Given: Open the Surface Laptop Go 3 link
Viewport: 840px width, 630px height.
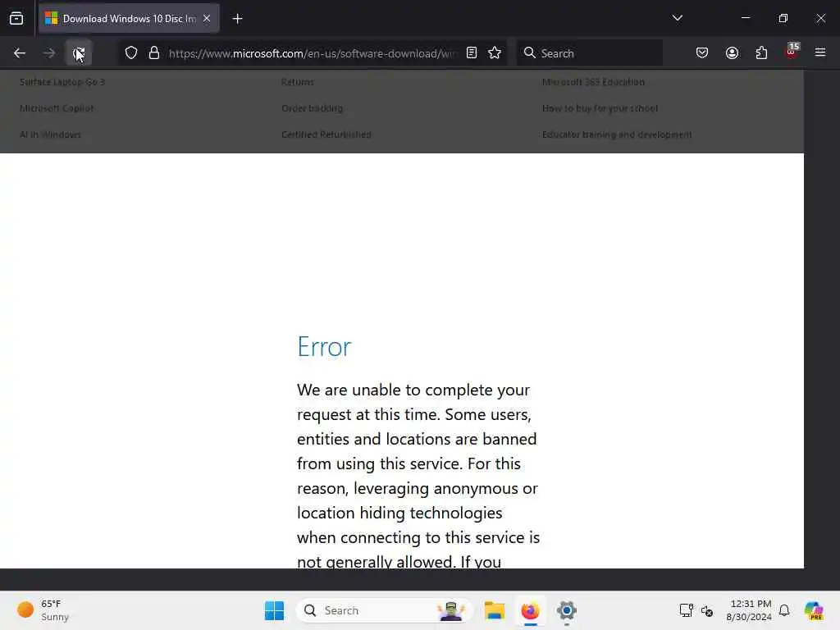Looking at the screenshot, I should click(62, 82).
